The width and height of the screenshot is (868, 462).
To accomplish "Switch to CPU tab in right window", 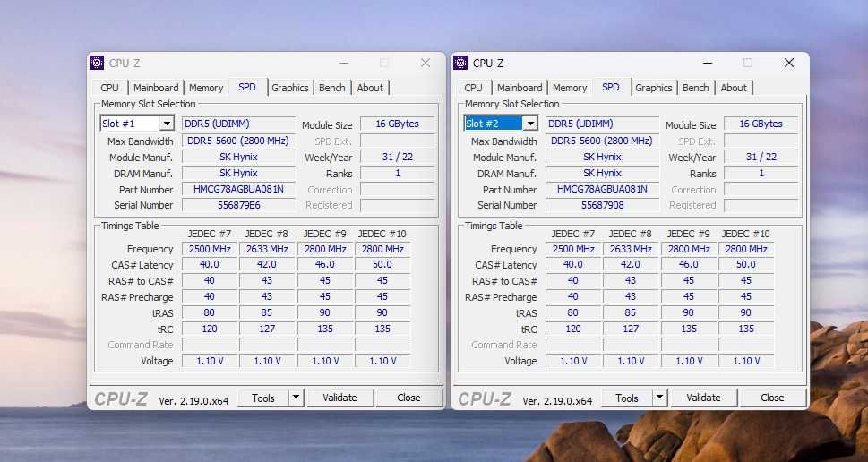I will (473, 88).
